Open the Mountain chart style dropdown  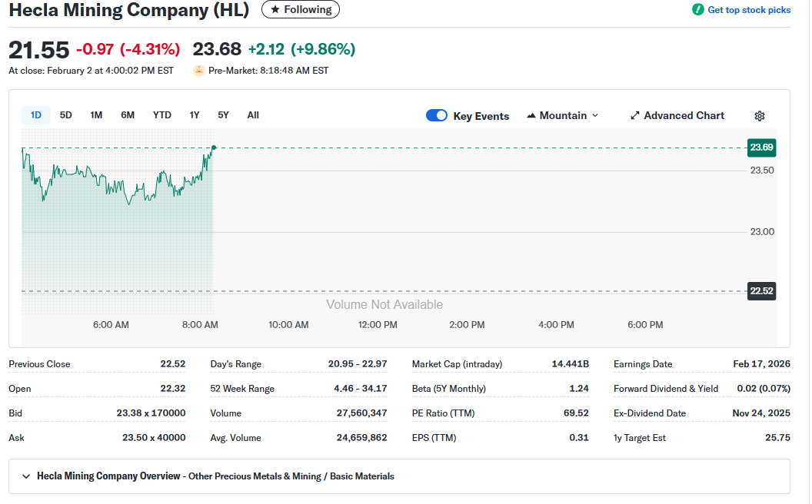pos(563,116)
